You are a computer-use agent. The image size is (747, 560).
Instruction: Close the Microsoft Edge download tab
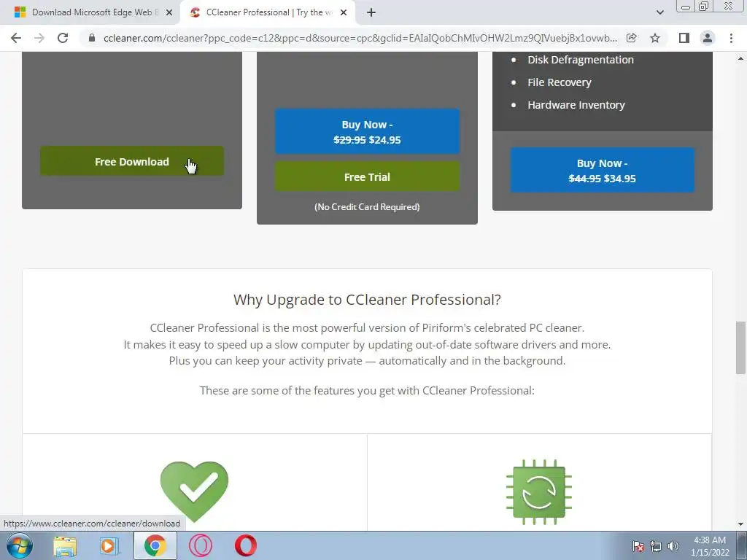(169, 12)
